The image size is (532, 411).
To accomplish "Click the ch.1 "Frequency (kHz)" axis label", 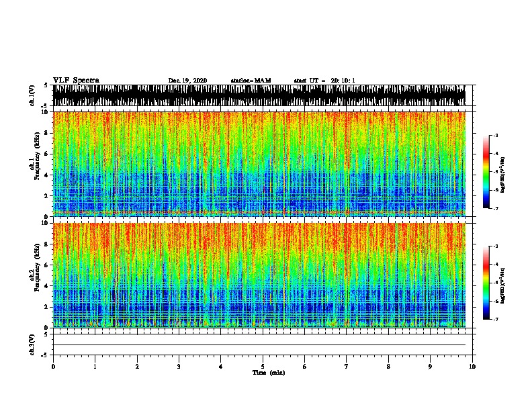I will (38, 156).
